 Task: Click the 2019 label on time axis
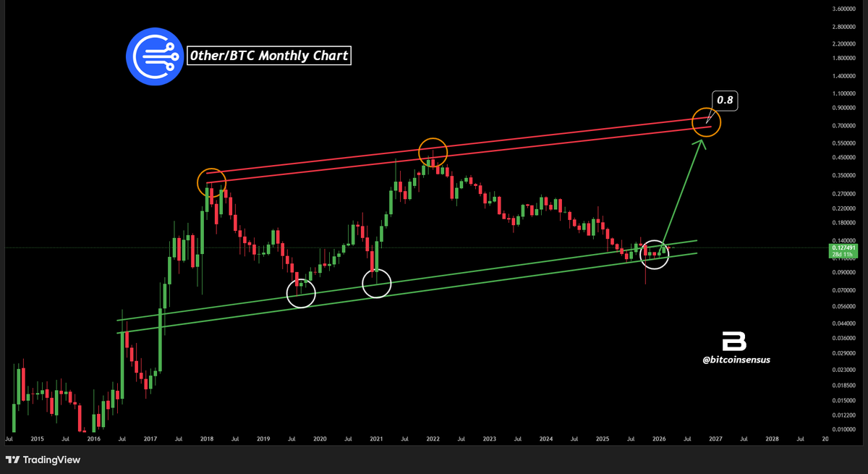(x=263, y=439)
